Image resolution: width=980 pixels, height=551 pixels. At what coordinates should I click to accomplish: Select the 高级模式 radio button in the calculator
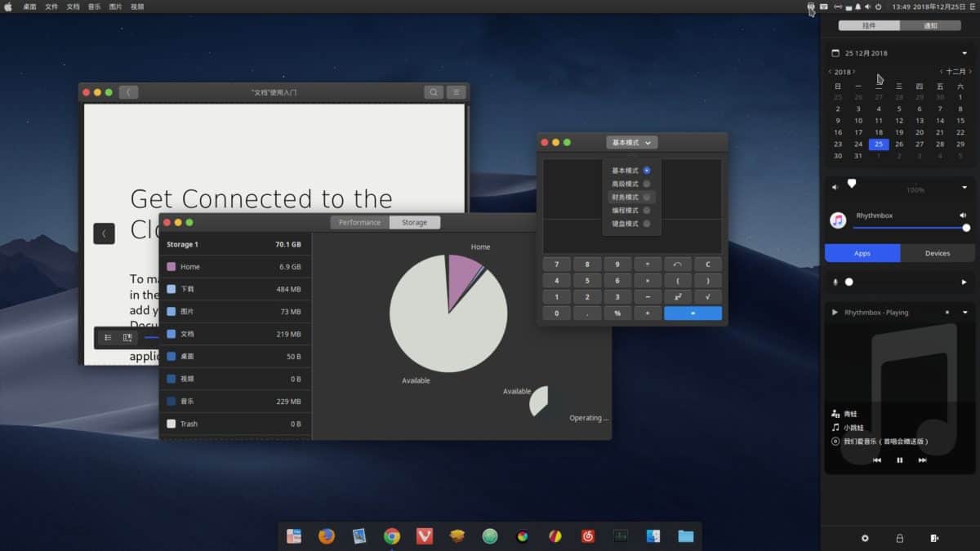pos(646,184)
